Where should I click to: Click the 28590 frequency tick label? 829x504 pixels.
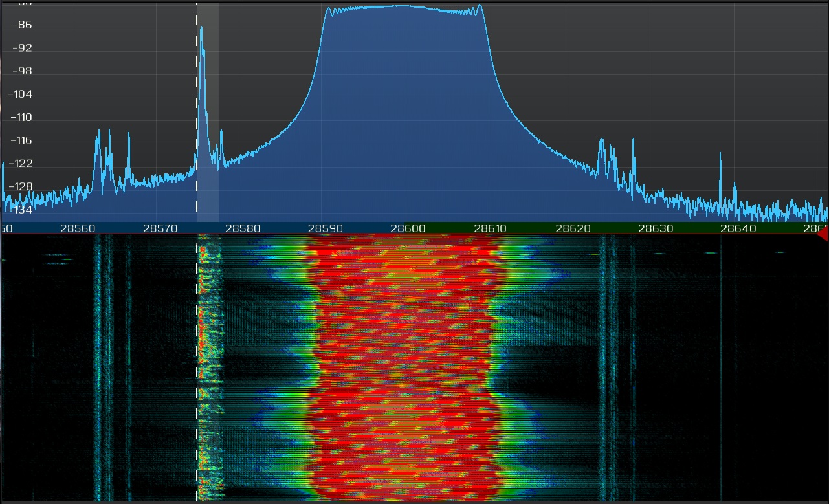322,228
